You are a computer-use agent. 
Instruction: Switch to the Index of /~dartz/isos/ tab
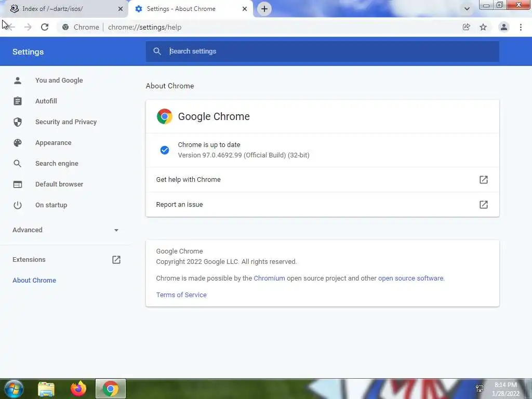[63, 9]
